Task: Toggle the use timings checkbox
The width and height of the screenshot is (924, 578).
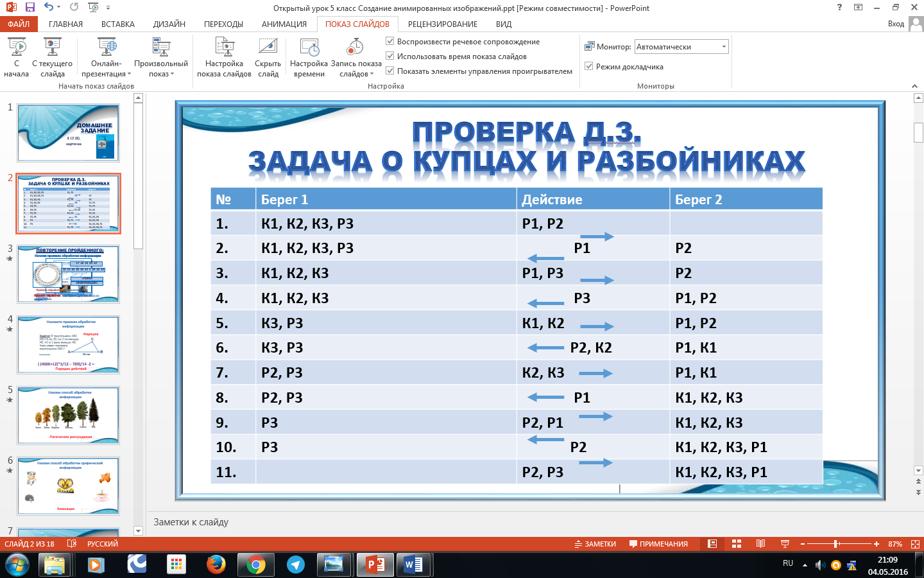Action: tap(390, 56)
